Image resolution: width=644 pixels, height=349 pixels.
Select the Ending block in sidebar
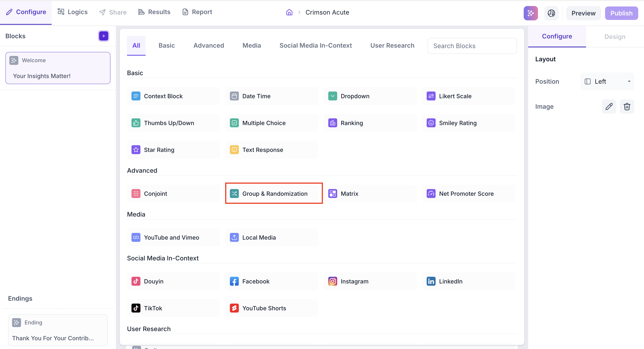(x=58, y=330)
